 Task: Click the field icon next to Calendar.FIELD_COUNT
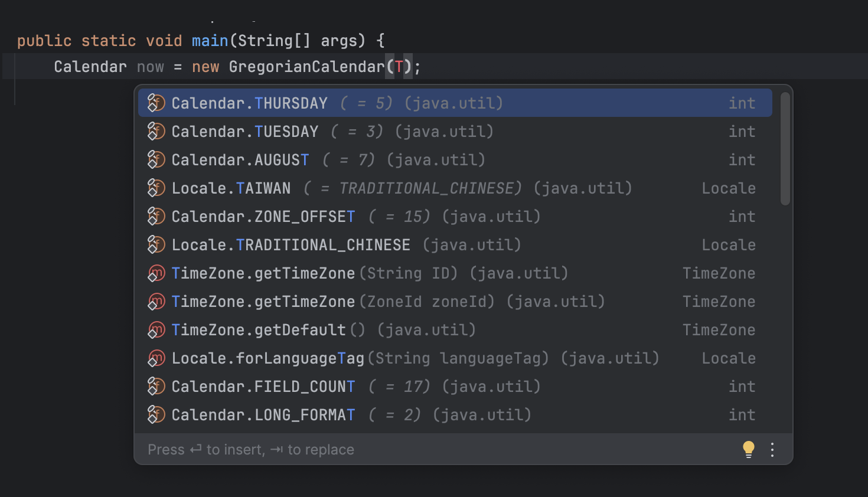click(156, 386)
